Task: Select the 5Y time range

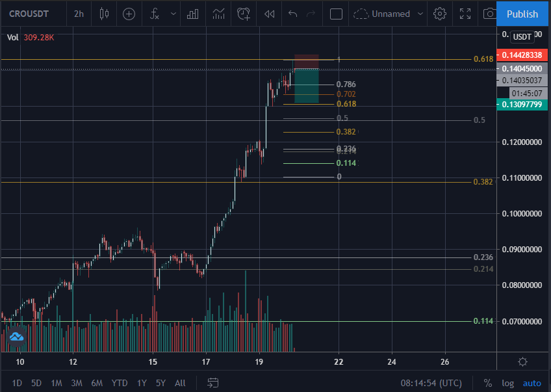Action: (x=160, y=383)
